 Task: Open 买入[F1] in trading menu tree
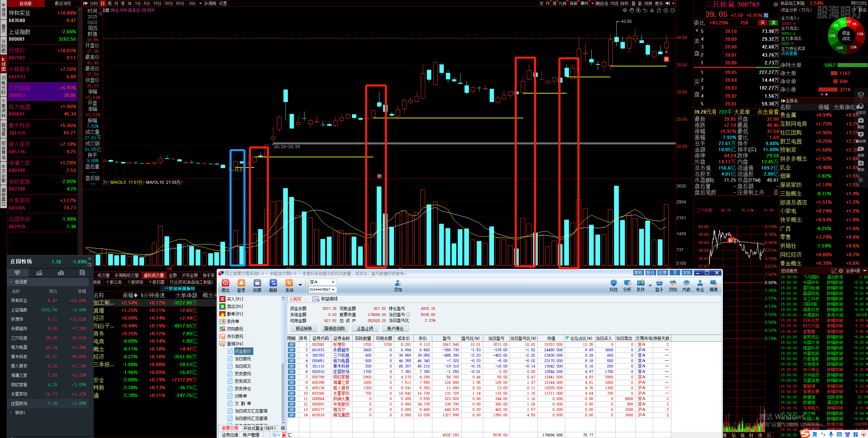click(232, 299)
